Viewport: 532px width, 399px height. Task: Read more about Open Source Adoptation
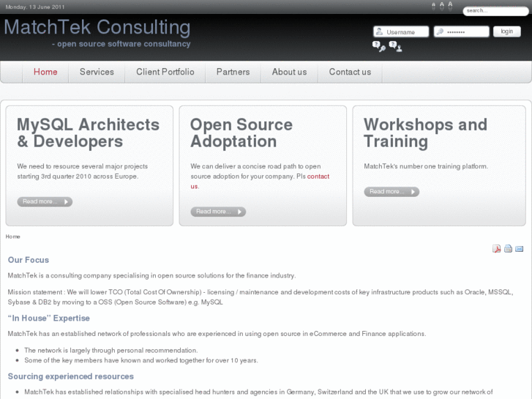tap(218, 212)
